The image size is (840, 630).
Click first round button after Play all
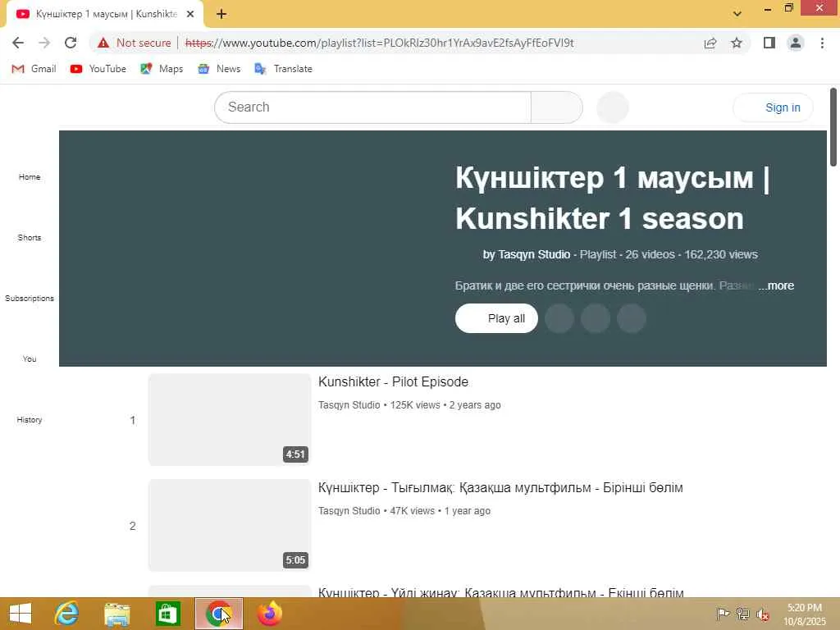559,318
